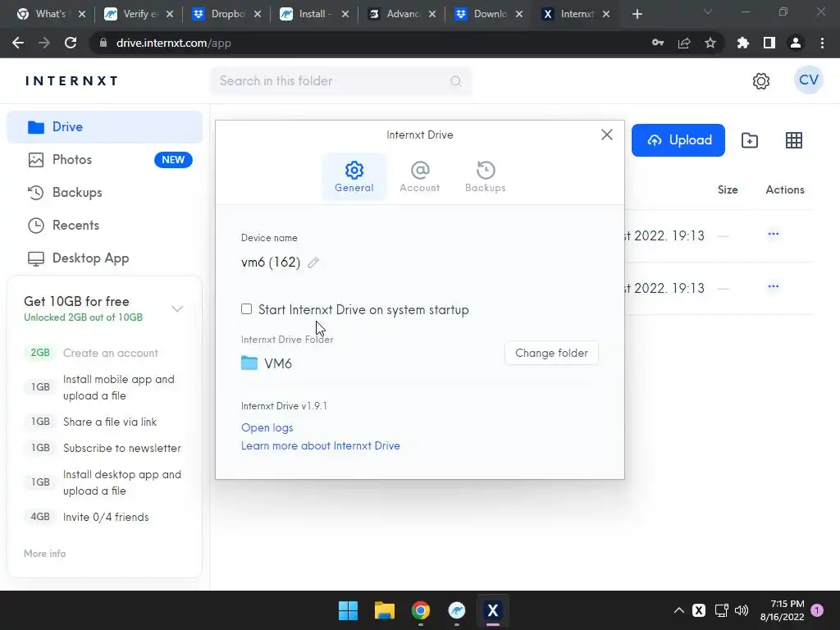Image resolution: width=840 pixels, height=630 pixels.
Task: Open actions menu for first file row
Action: point(773,234)
